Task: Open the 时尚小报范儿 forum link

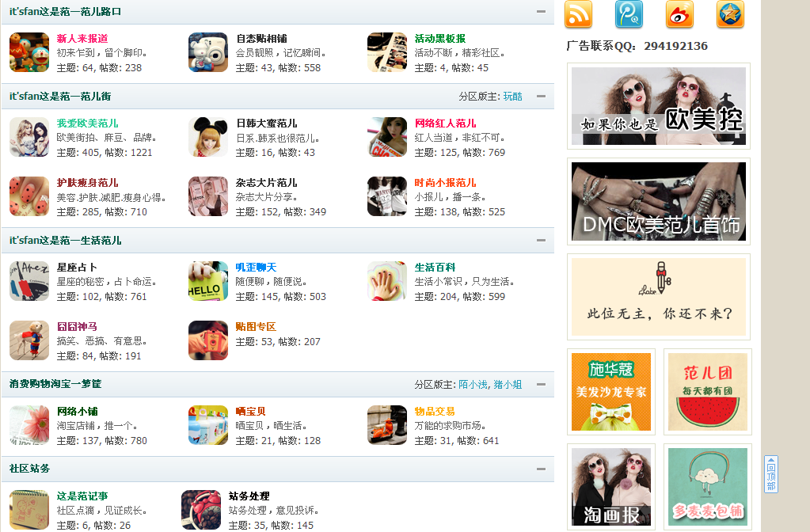Action: [445, 182]
